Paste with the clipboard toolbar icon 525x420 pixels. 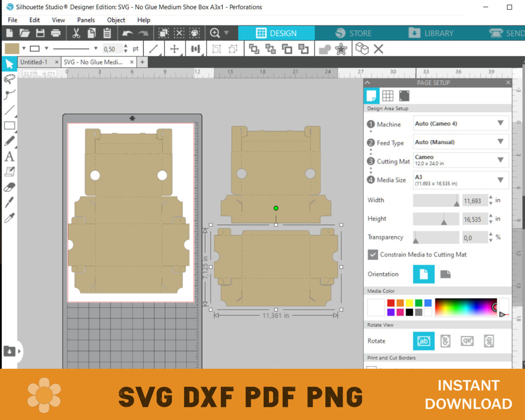click(x=107, y=33)
